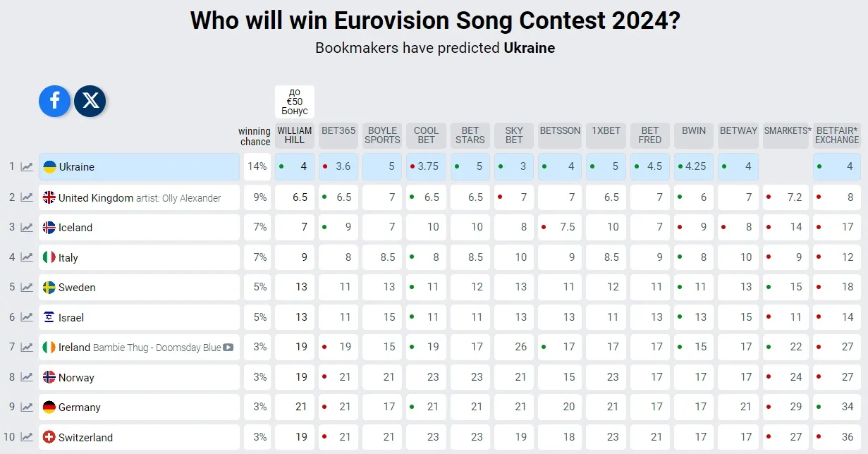Open the William Hill bookmaker header
Image resolution: width=868 pixels, height=454 pixels.
(294, 135)
